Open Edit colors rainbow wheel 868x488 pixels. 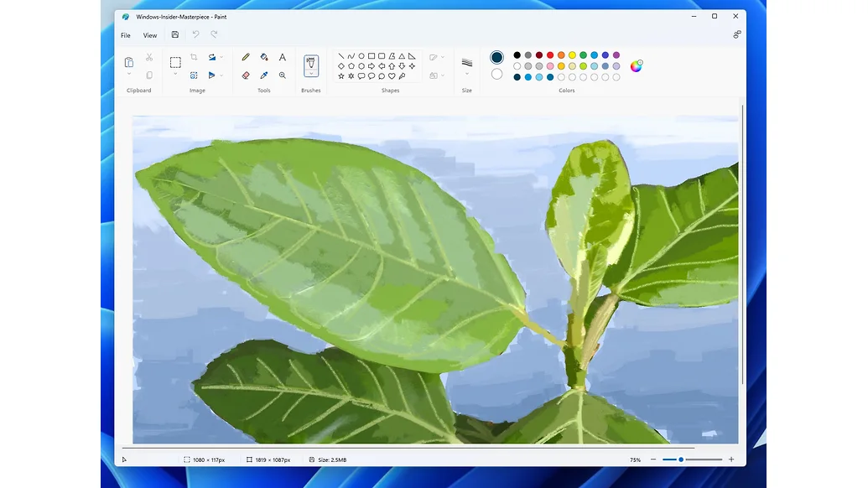click(x=637, y=66)
